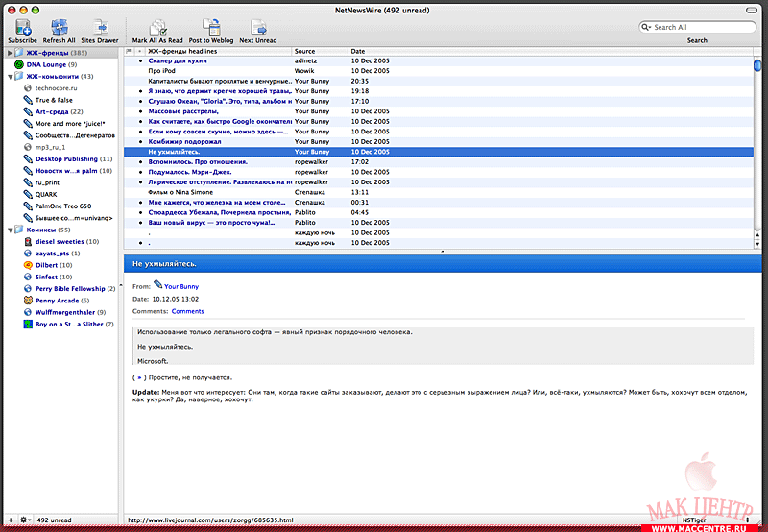Click the ru_print feed pencil icon
Screen dimensions: 768x532
click(x=28, y=182)
